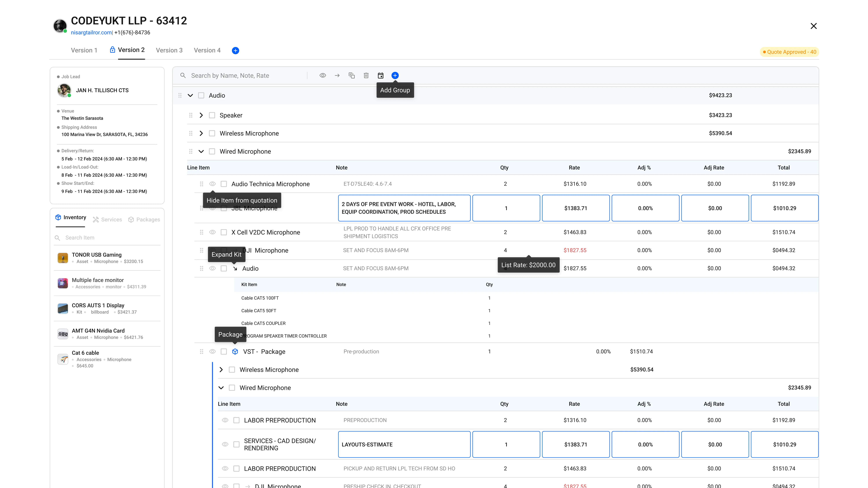Check the Speaker checkbox
Screen dimensions: 868x488
point(212,115)
